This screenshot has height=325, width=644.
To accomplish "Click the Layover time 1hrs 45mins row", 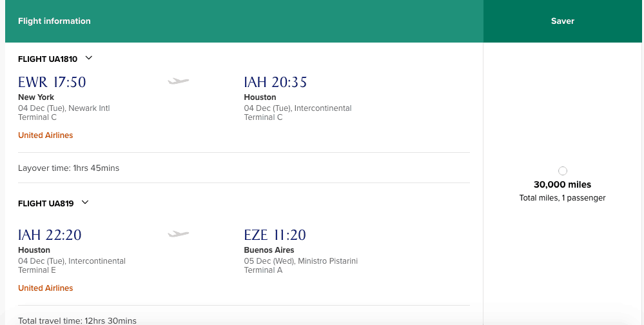I will point(69,168).
